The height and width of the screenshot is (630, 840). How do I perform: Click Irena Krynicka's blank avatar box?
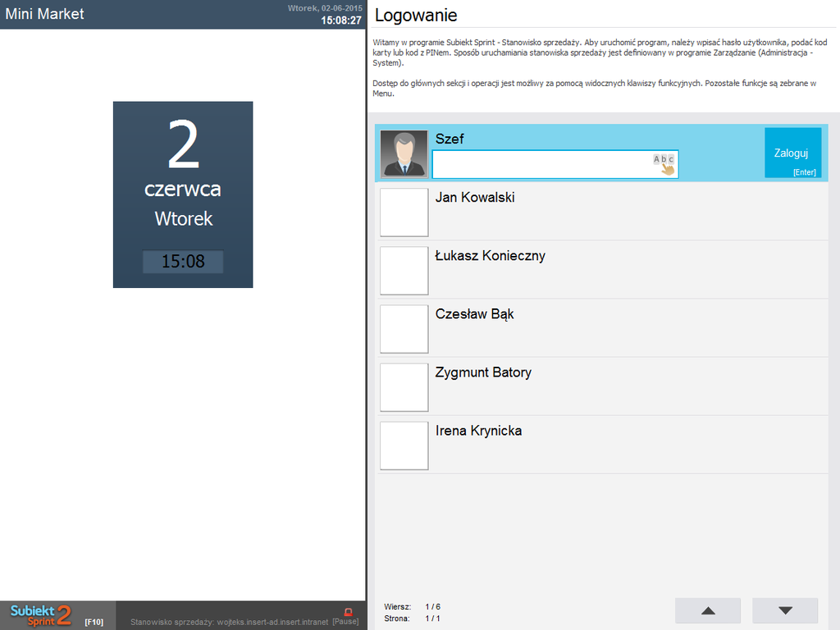point(404,445)
